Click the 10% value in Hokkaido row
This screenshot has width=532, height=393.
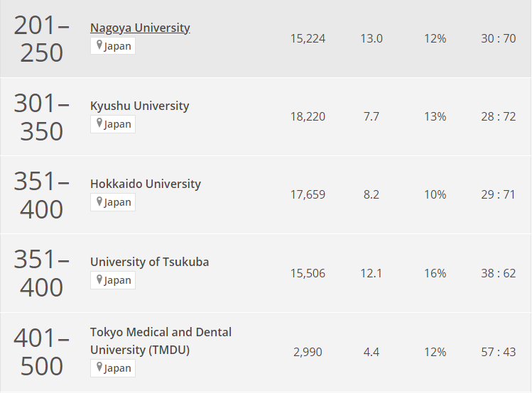[x=435, y=194]
